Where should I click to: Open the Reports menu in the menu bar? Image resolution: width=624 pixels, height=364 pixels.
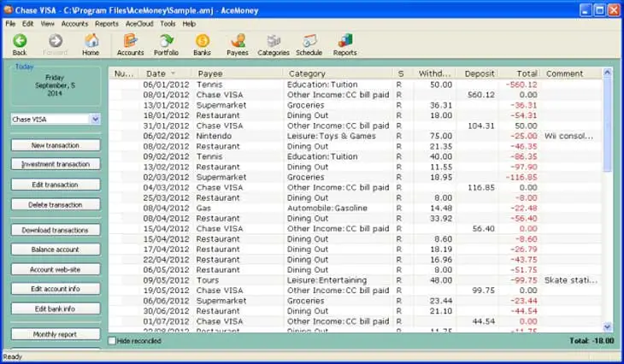coord(107,24)
